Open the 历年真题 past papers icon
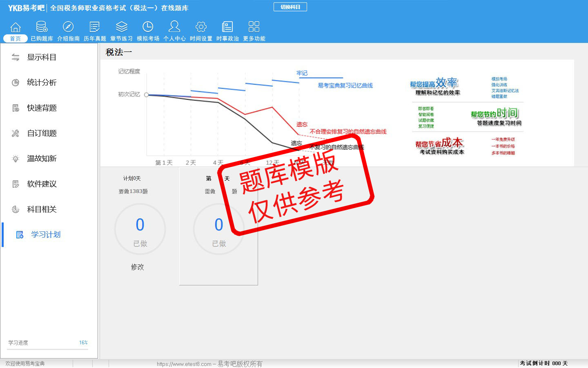Image resolution: width=588 pixels, height=368 pixels. point(95,27)
